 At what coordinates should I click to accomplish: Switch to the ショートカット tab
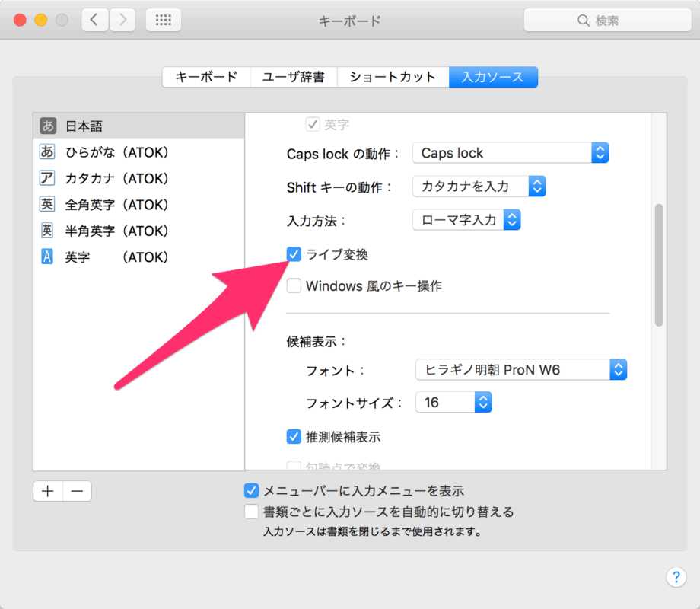tap(392, 77)
